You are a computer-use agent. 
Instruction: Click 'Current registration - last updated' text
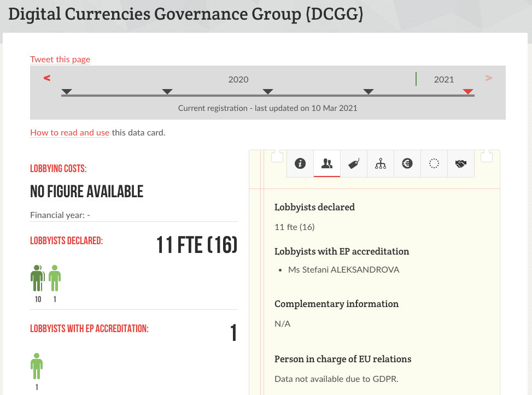(268, 108)
